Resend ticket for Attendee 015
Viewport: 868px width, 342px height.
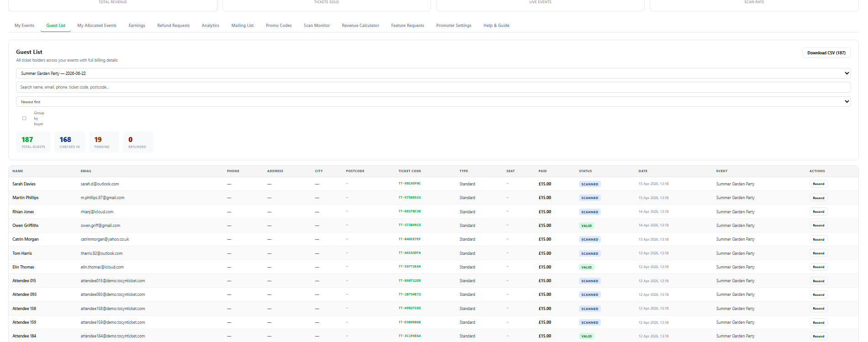click(x=818, y=281)
